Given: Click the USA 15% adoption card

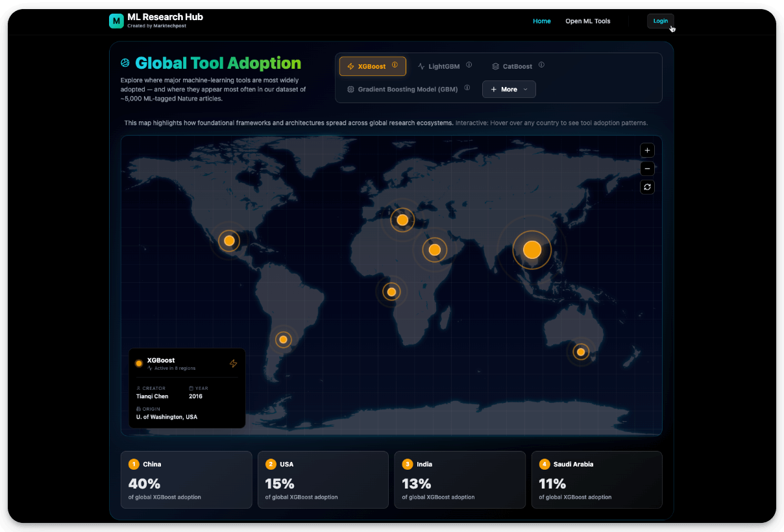Looking at the screenshot, I should pos(323,479).
